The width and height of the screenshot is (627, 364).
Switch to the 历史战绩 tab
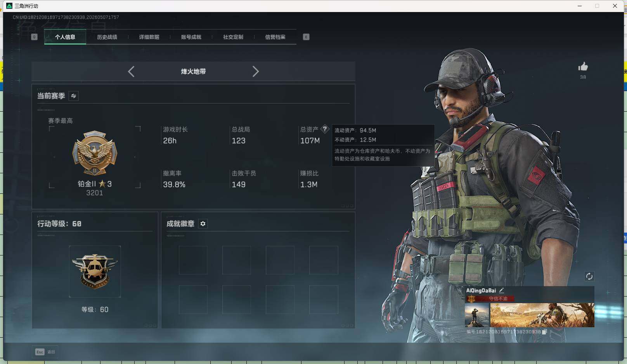(x=107, y=37)
